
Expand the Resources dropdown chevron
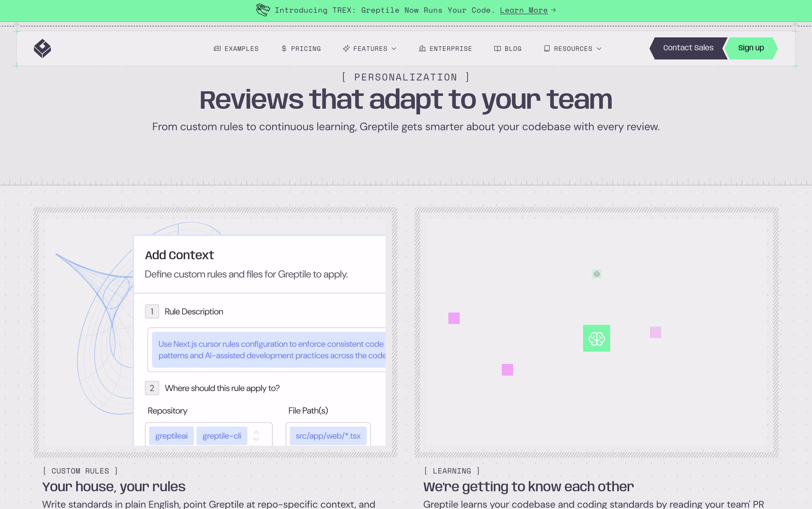tap(599, 49)
